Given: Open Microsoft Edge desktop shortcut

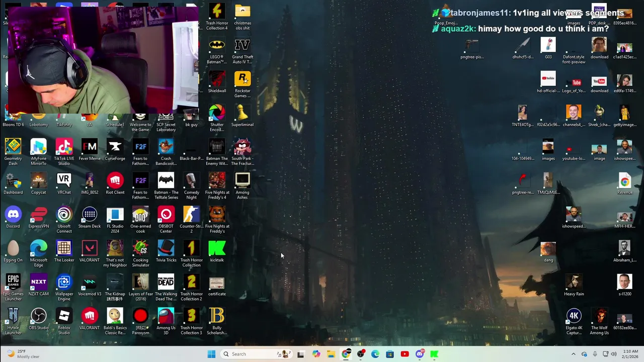Looking at the screenshot, I should point(39,253).
